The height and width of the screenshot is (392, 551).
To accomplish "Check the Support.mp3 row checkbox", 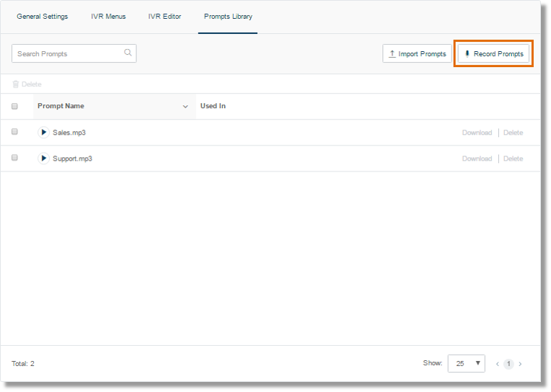I will (x=14, y=158).
